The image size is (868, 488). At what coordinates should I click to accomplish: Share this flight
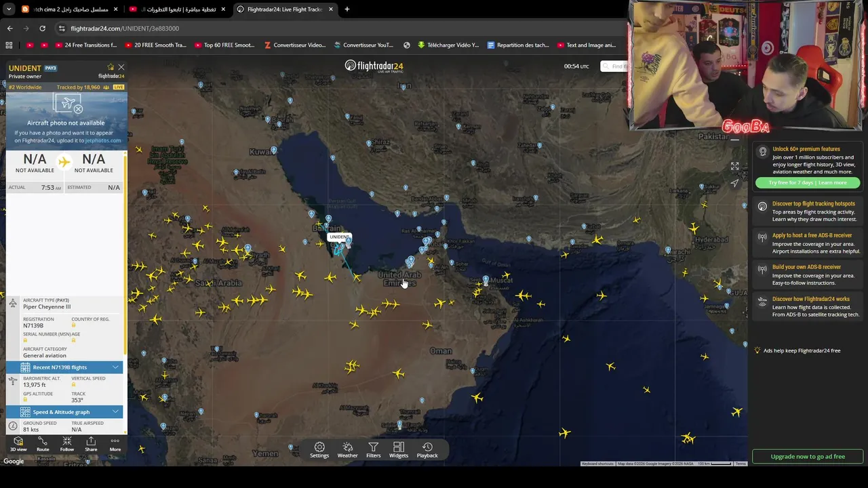coord(91,445)
